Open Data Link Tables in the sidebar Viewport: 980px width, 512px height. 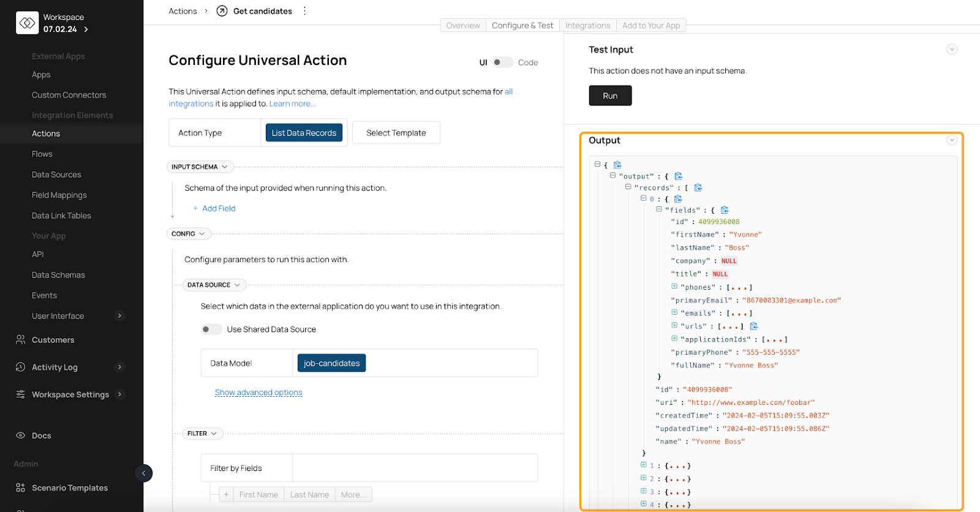[x=61, y=216]
